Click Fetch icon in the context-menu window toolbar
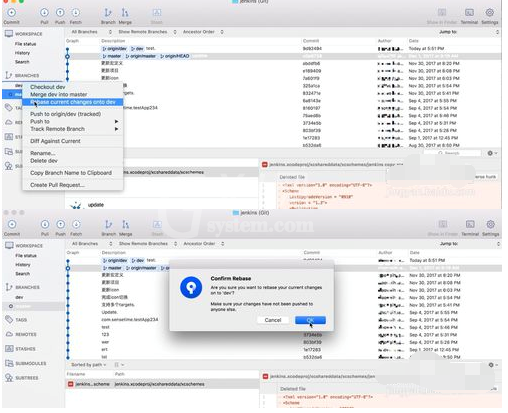508x413 pixels. [76, 13]
